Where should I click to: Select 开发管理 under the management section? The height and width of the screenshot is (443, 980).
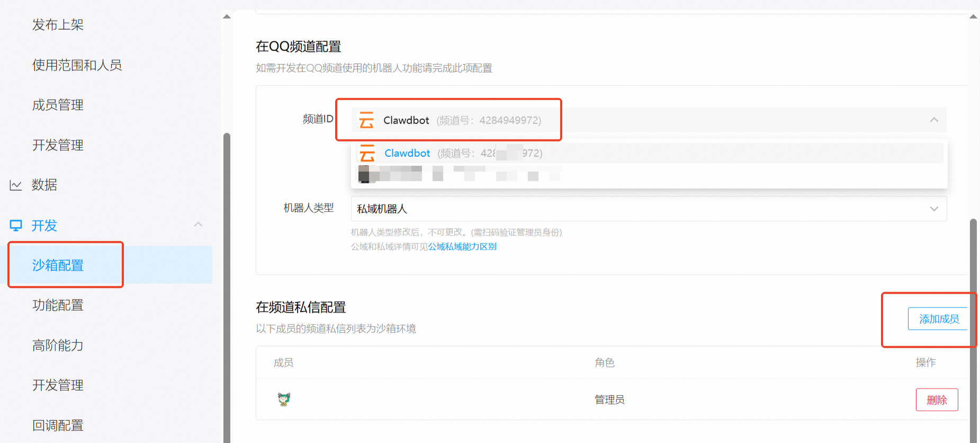pyautogui.click(x=58, y=145)
